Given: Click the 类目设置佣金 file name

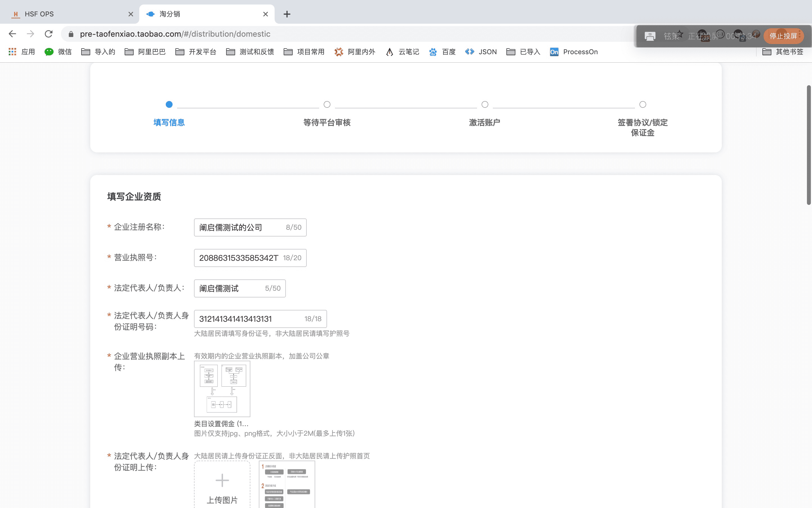Looking at the screenshot, I should pyautogui.click(x=221, y=424).
